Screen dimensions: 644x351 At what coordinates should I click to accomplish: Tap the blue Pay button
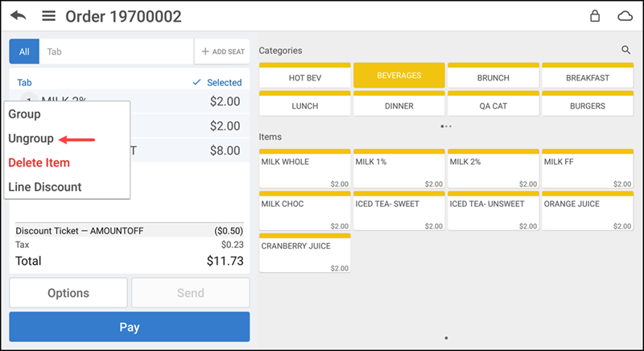point(130,327)
